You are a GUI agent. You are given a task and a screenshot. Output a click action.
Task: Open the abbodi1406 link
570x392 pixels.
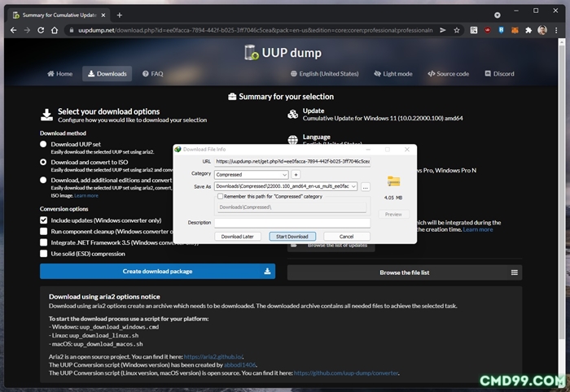(239, 365)
